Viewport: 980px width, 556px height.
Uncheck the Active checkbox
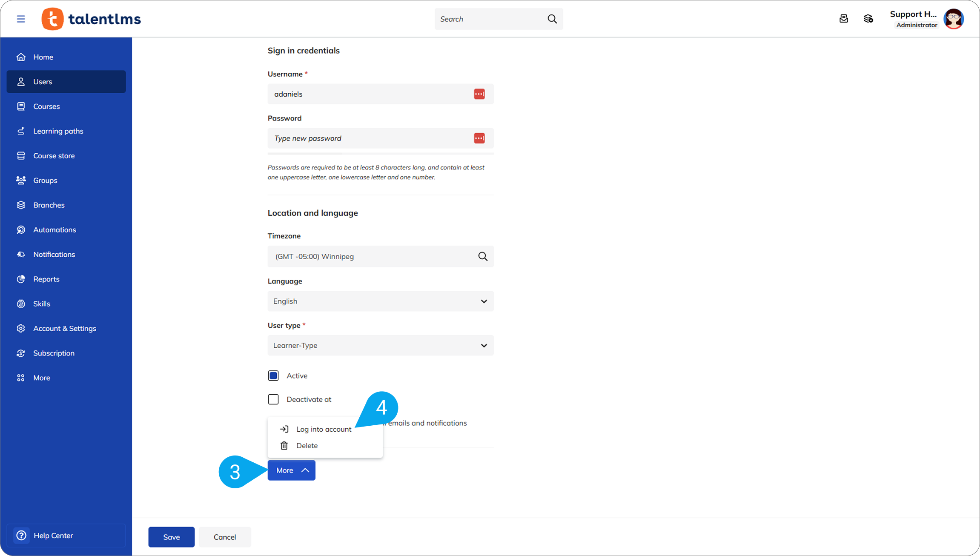click(273, 375)
